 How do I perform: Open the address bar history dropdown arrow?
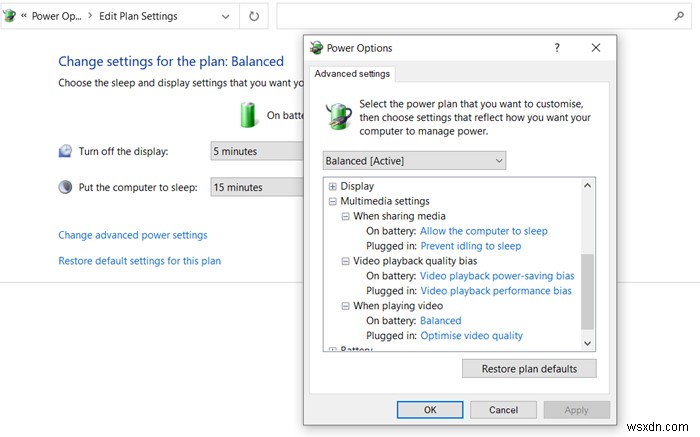(x=225, y=17)
